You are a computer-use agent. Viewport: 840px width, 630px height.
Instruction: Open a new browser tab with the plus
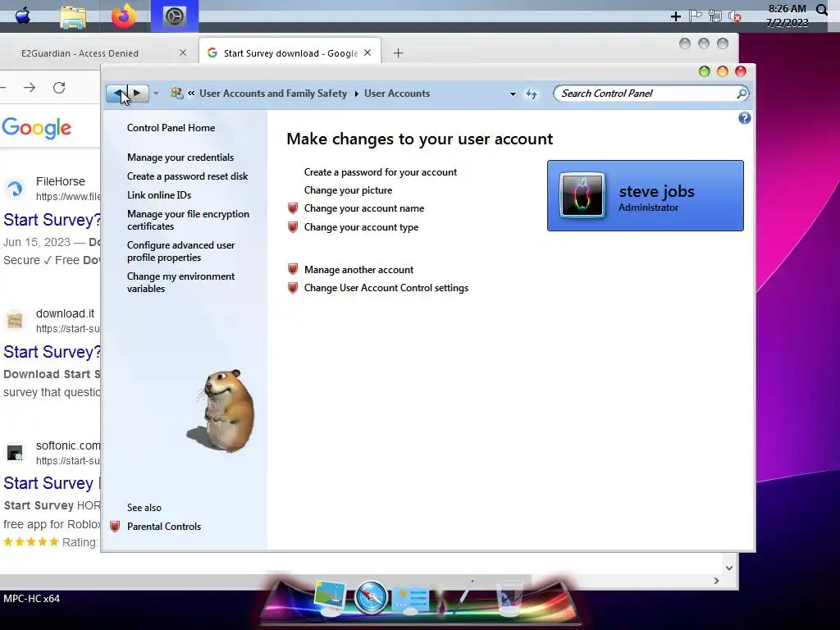coord(398,53)
